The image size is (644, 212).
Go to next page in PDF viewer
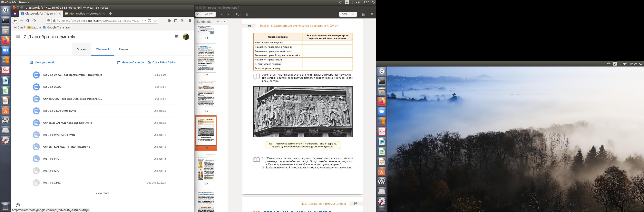(x=228, y=14)
